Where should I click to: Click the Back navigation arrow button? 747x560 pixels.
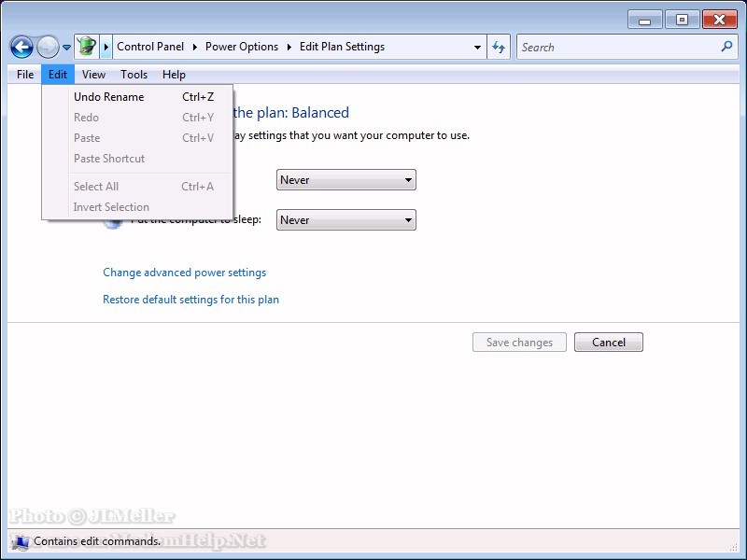[21, 47]
